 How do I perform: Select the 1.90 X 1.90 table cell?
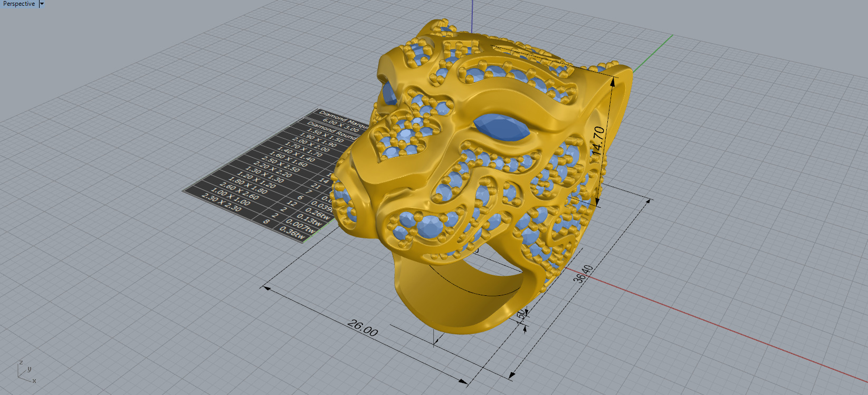pyautogui.click(x=318, y=140)
